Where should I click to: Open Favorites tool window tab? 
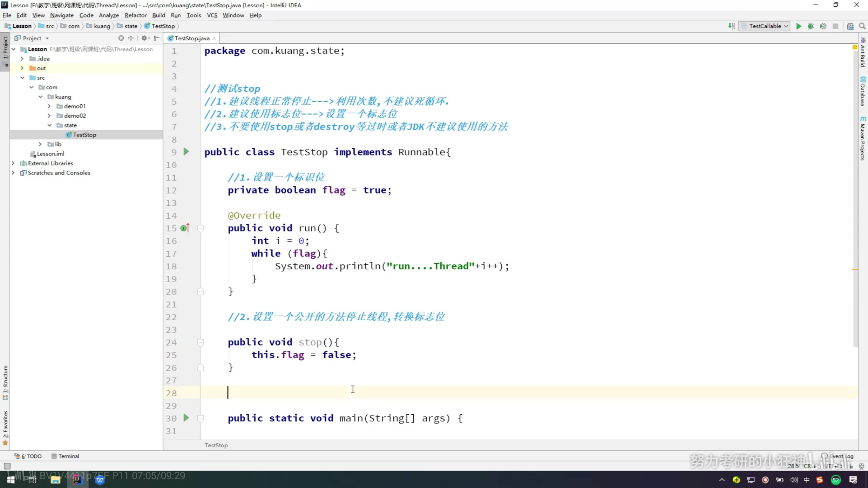(x=5, y=428)
